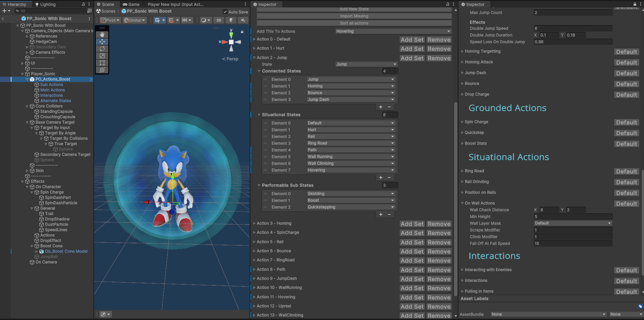This screenshot has height=320, width=644.
Task: Select SpinDashParticle in hierarchy
Action: pos(61,203)
